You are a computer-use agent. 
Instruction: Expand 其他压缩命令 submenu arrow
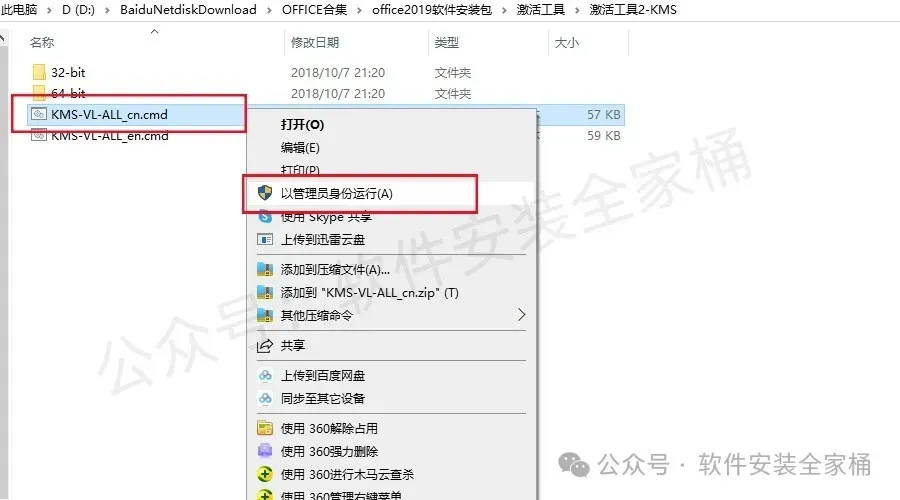click(x=521, y=315)
